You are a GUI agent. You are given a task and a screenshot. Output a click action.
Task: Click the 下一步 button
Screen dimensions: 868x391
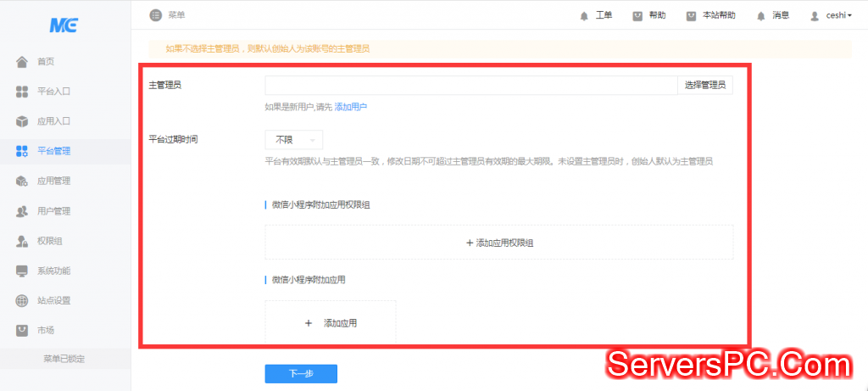coord(301,374)
